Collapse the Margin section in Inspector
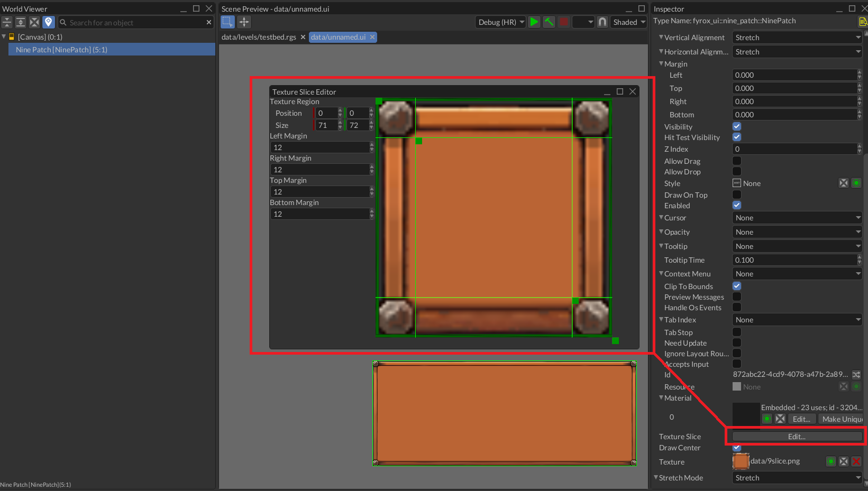 pos(661,63)
